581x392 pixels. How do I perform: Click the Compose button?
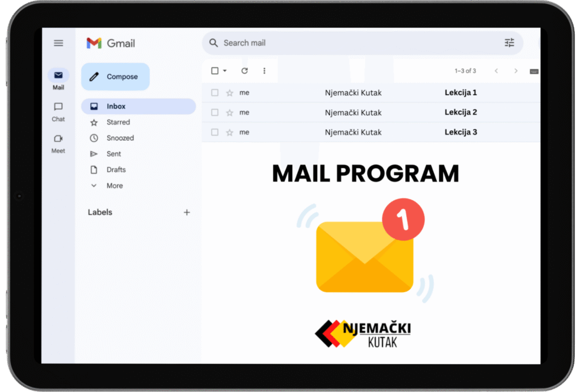(115, 77)
